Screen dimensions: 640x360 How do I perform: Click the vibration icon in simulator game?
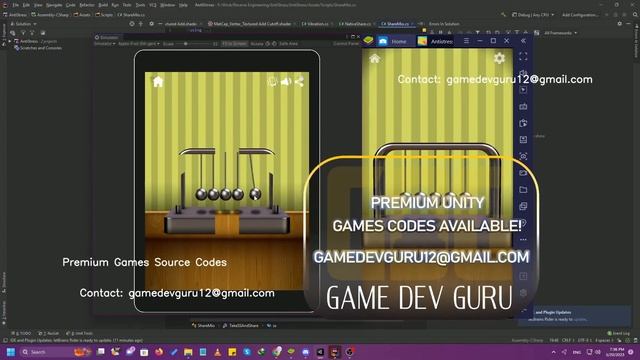[x=272, y=82]
